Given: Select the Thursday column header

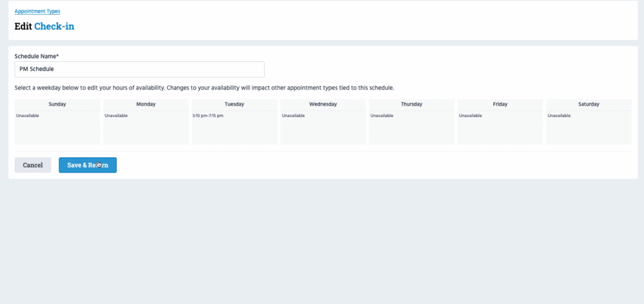Looking at the screenshot, I should click(x=412, y=104).
